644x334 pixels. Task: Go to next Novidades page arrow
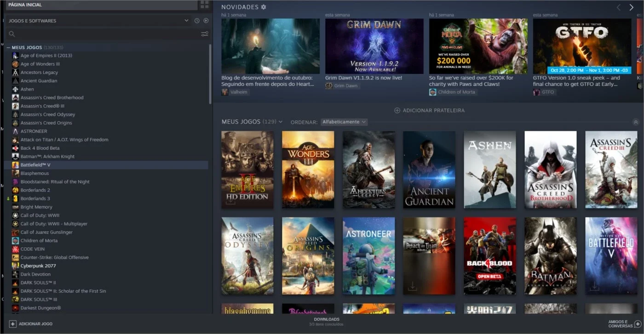coord(632,7)
